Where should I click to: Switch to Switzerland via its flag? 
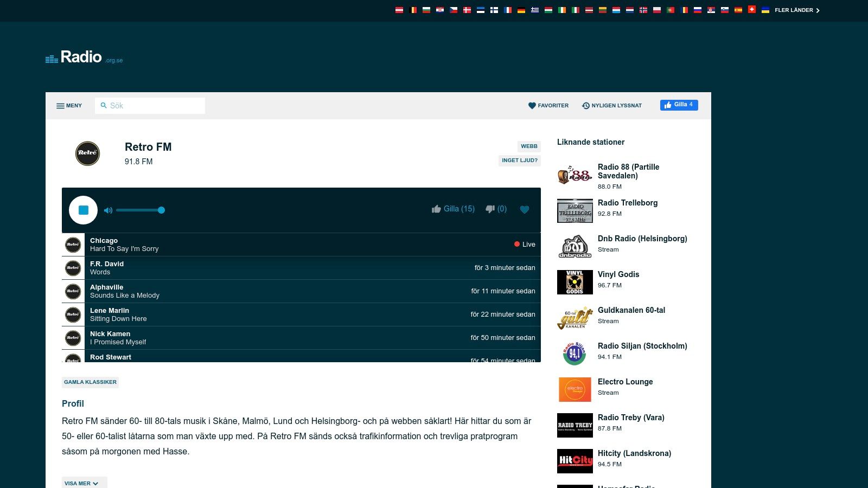coord(752,9)
